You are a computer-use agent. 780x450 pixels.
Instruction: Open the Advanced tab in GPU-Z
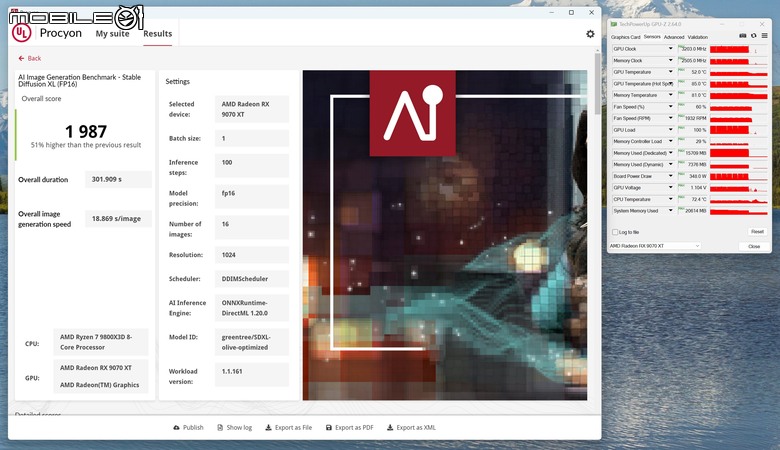pos(674,37)
